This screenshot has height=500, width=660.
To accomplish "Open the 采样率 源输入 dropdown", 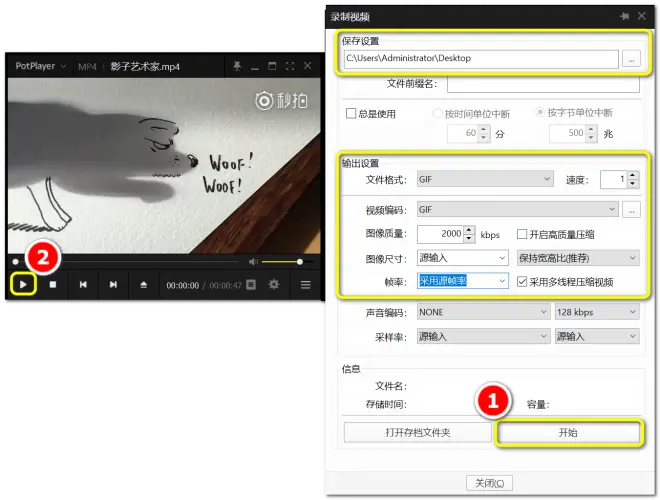I will coord(483,336).
